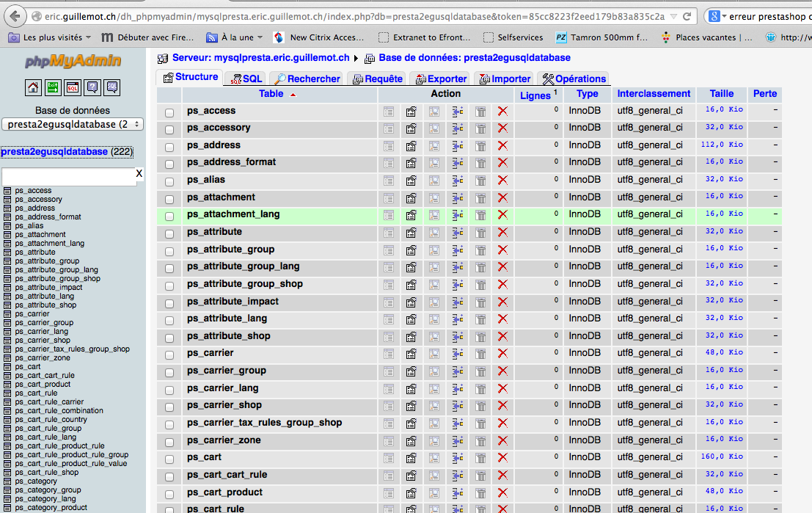This screenshot has width=812, height=513.
Task: Sort by Taille column header
Action: coord(721,94)
